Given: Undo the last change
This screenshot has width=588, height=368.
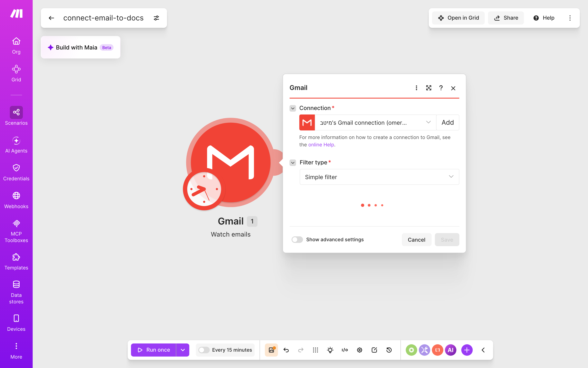Looking at the screenshot, I should coord(286,350).
